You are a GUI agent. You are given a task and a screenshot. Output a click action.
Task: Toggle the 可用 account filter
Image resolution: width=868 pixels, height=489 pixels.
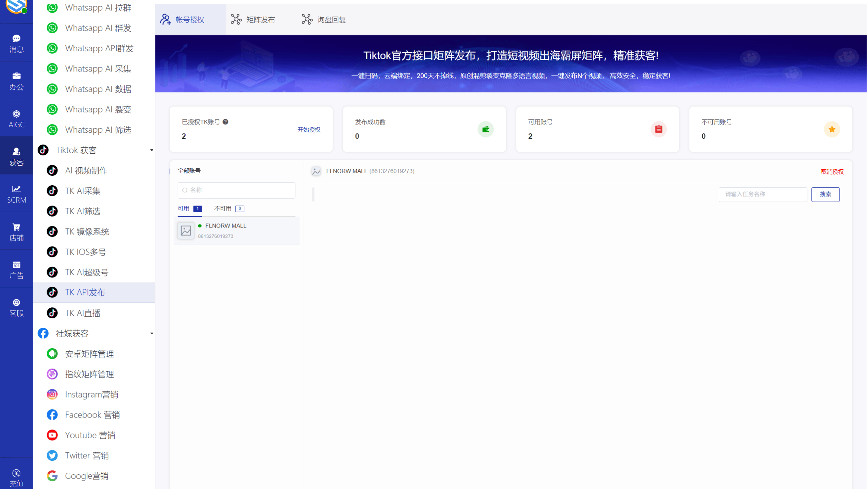click(x=183, y=208)
